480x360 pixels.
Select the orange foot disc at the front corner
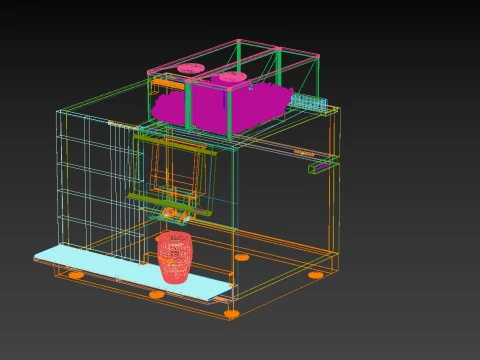point(231,314)
